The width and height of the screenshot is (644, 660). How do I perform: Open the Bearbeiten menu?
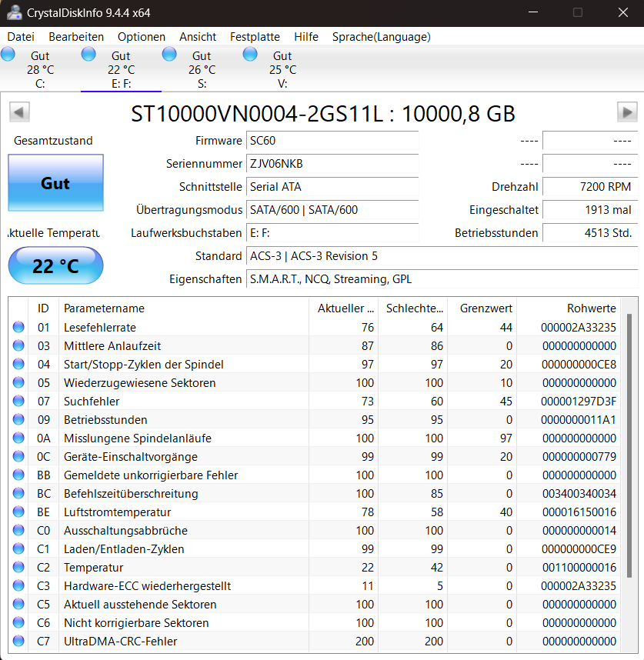(x=76, y=37)
